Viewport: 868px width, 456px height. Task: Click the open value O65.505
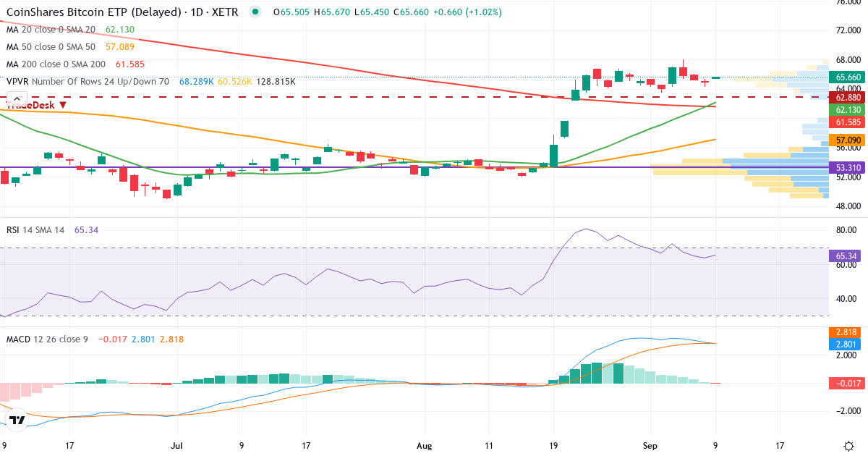click(x=293, y=12)
